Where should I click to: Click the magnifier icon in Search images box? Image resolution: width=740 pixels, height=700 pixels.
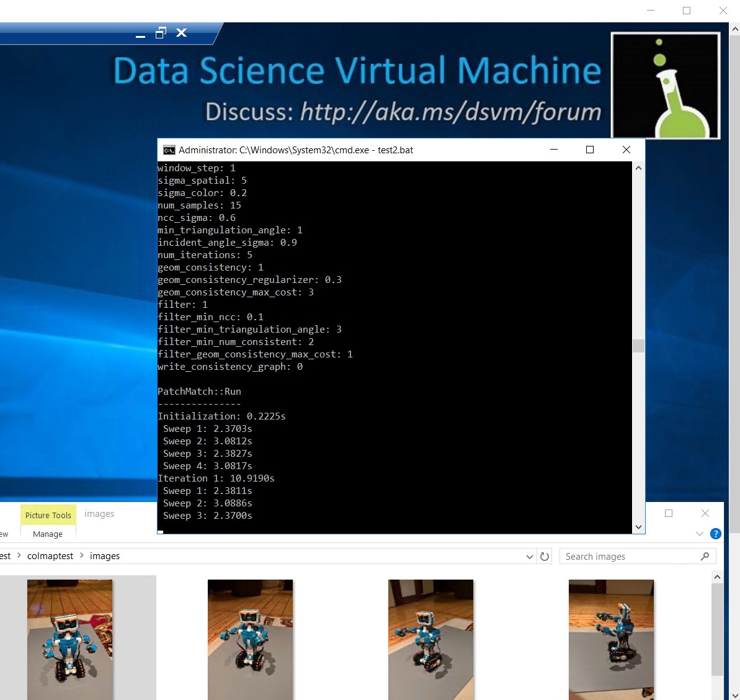(x=705, y=556)
